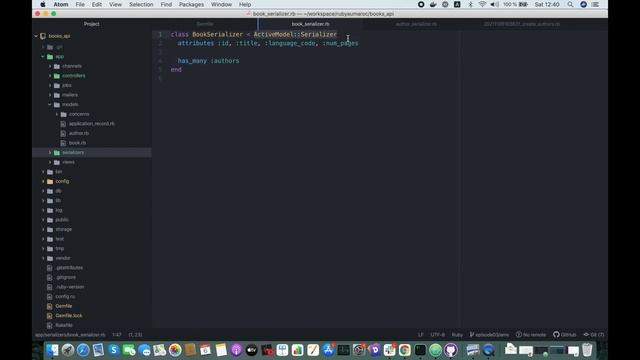This screenshot has width=640, height=360.
Task: Open GitHub Desktop from the Dock
Action: tap(451, 350)
